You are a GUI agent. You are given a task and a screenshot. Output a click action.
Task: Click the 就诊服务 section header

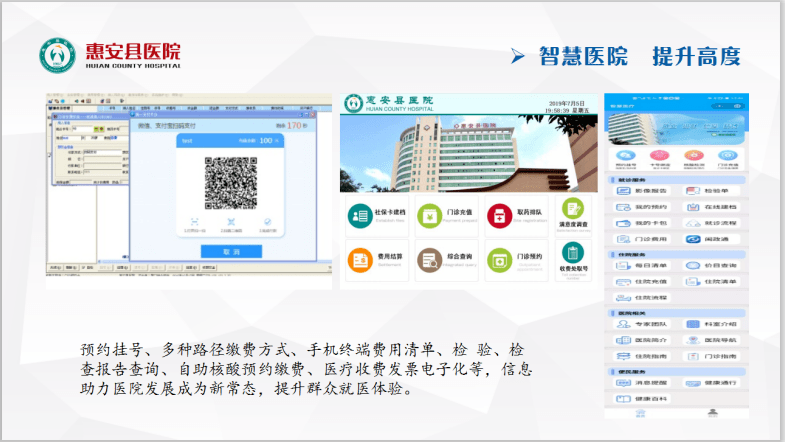pyautogui.click(x=676, y=180)
